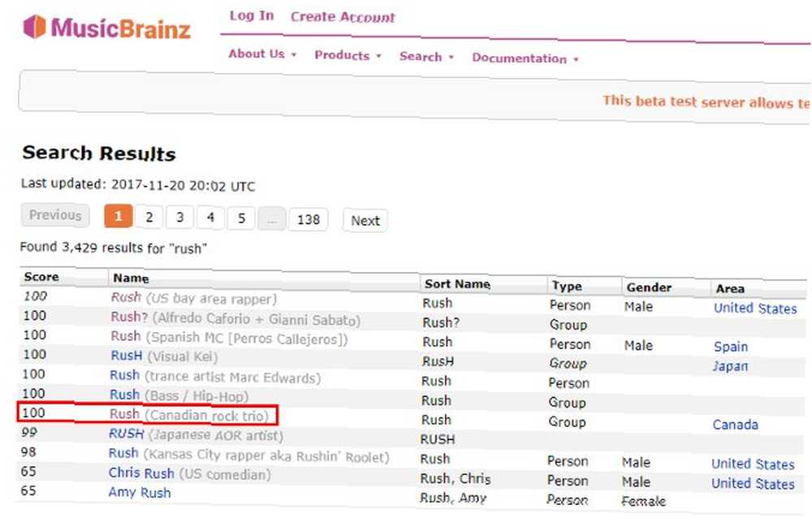Open the Create Account link
Image resolution: width=812 pixels, height=518 pixels.
pyautogui.click(x=343, y=17)
